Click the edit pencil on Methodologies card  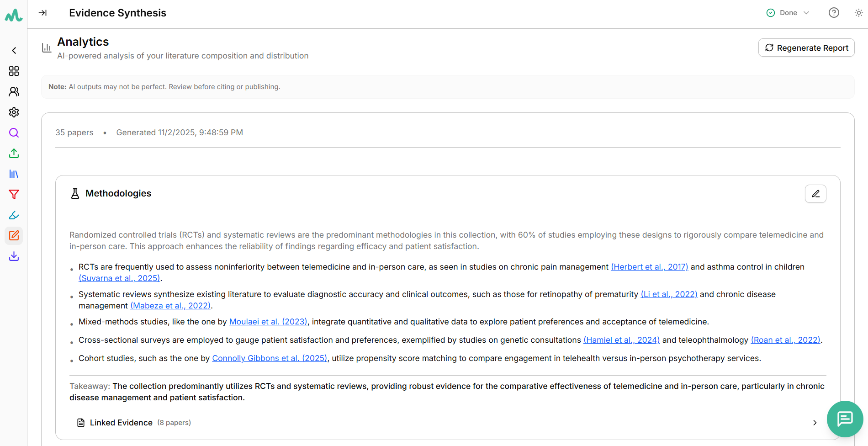click(x=815, y=194)
